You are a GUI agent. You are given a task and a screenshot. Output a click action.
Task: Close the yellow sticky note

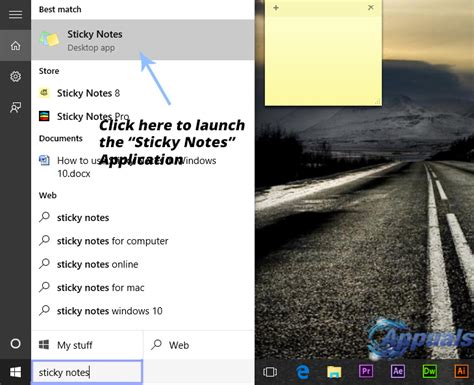point(371,7)
